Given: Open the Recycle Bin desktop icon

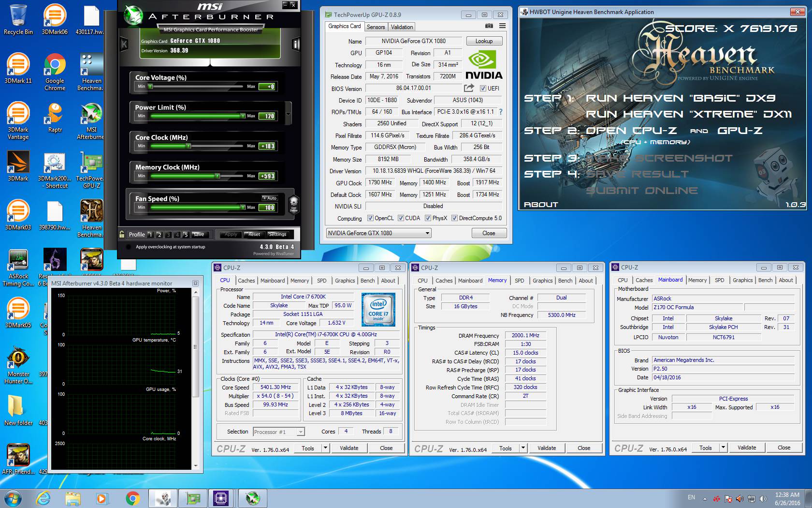Looking at the screenshot, I should (x=18, y=19).
